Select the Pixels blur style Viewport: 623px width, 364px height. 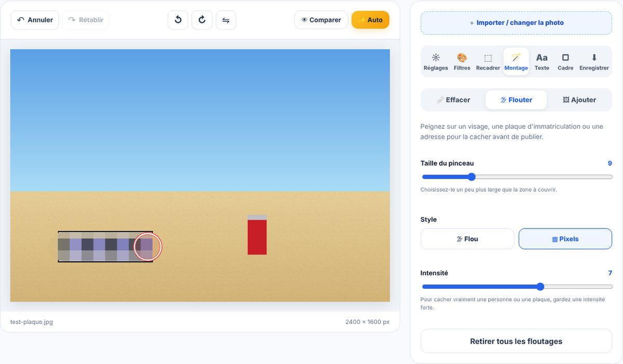pos(565,239)
